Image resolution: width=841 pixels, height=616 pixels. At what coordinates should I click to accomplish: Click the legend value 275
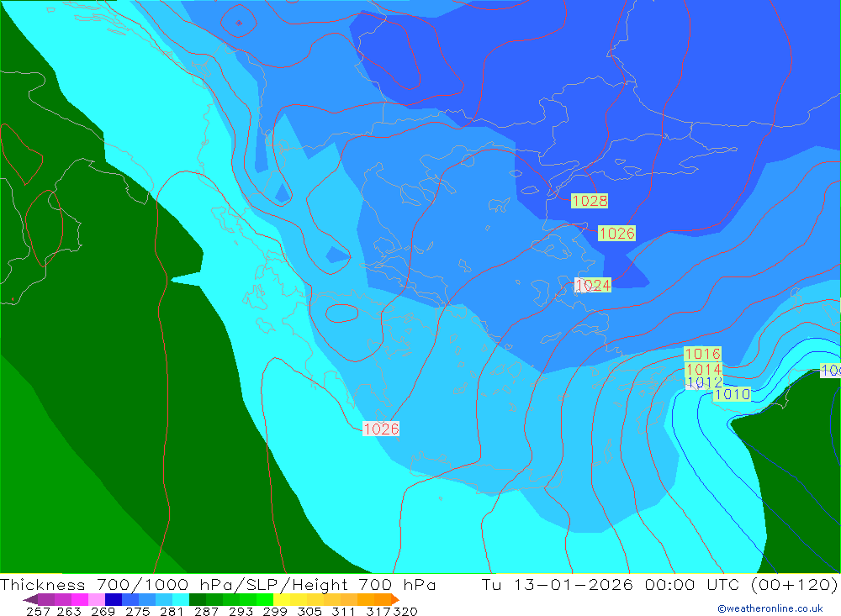tap(137, 611)
